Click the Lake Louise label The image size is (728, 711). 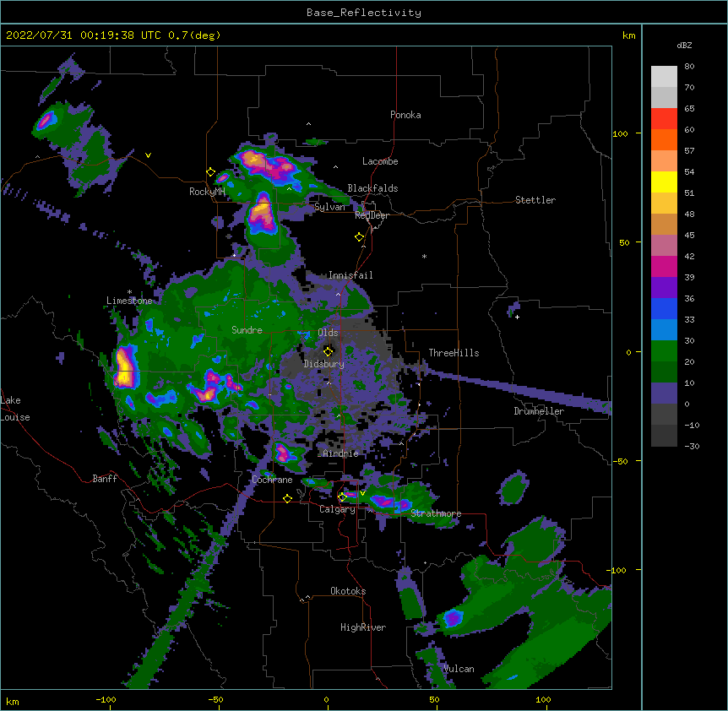click(x=15, y=409)
